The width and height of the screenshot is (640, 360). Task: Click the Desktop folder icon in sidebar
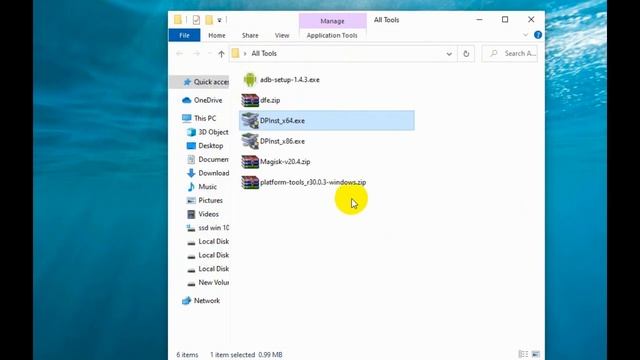191,146
